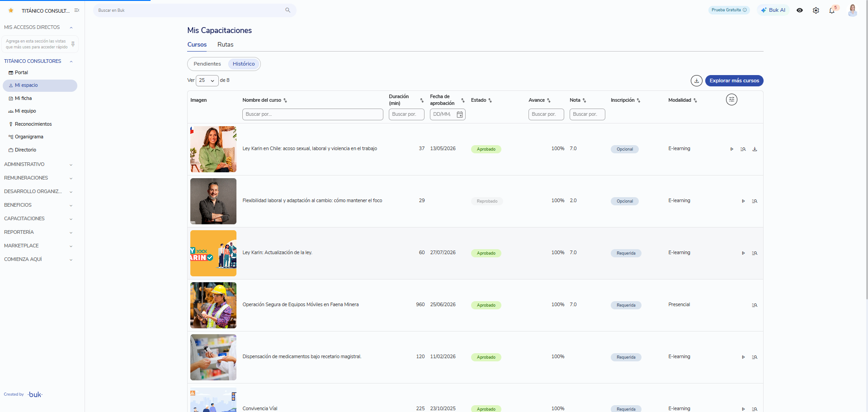View details of Flexibilidad laboral course

coord(755,201)
